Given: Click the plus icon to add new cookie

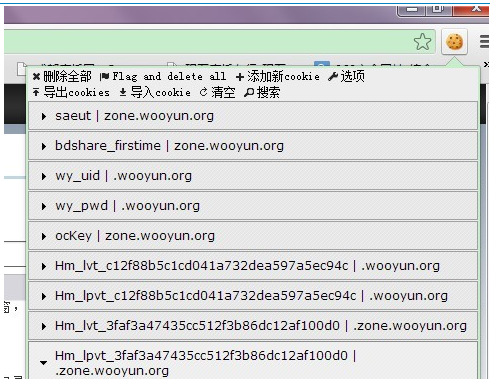Looking at the screenshot, I should (x=240, y=77).
